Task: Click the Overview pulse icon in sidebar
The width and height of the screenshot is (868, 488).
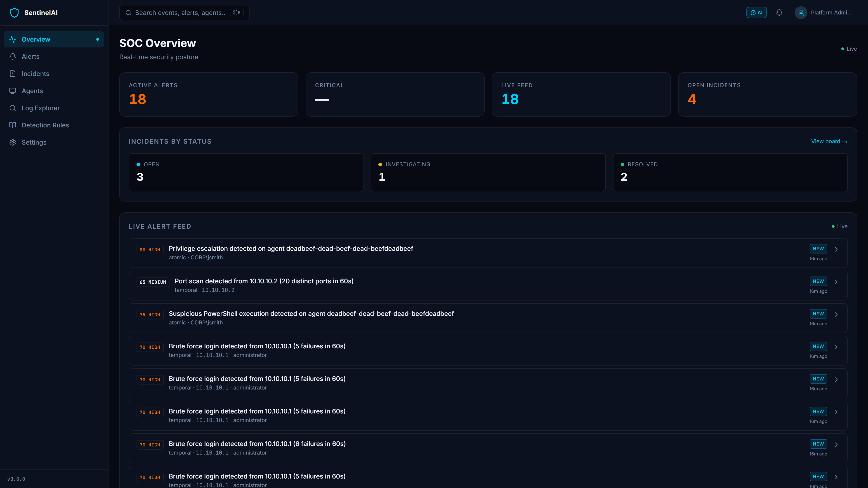Action: click(x=13, y=39)
